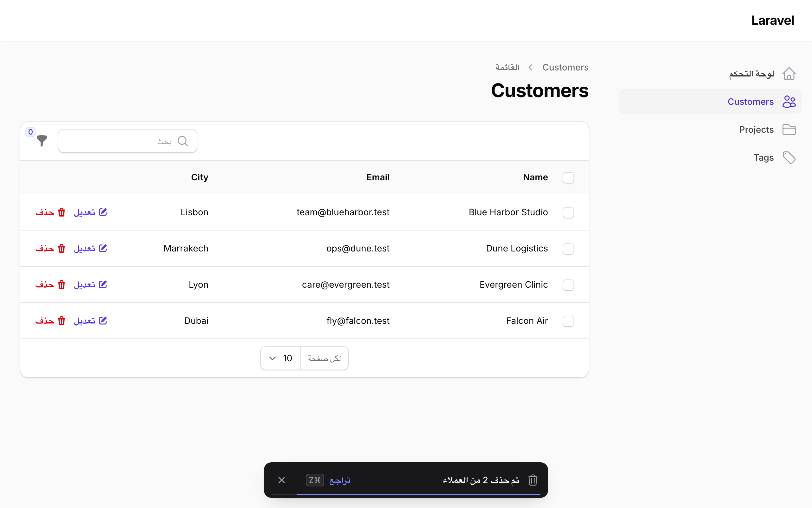Open the Projects sidebar menu item
This screenshot has height=508, width=812.
710,130
